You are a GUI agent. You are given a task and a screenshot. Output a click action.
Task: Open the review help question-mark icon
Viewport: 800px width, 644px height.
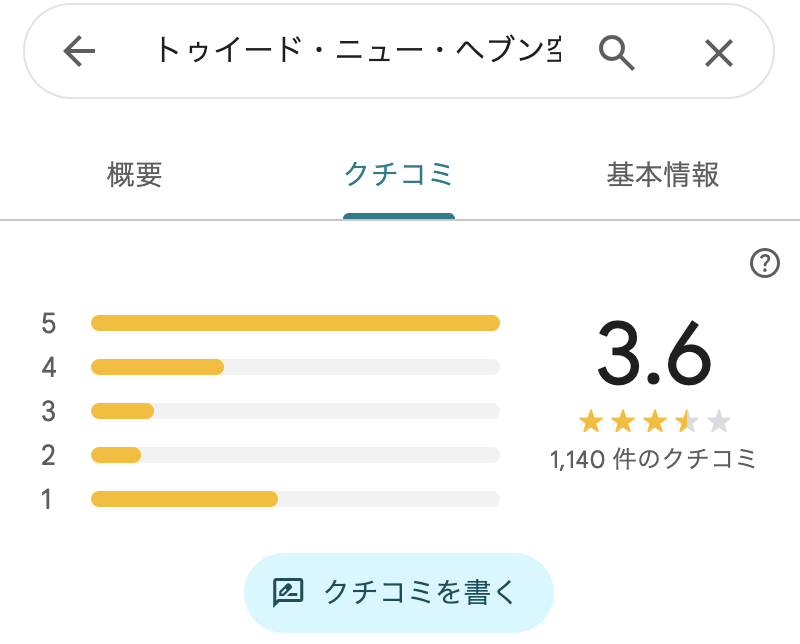click(x=764, y=263)
